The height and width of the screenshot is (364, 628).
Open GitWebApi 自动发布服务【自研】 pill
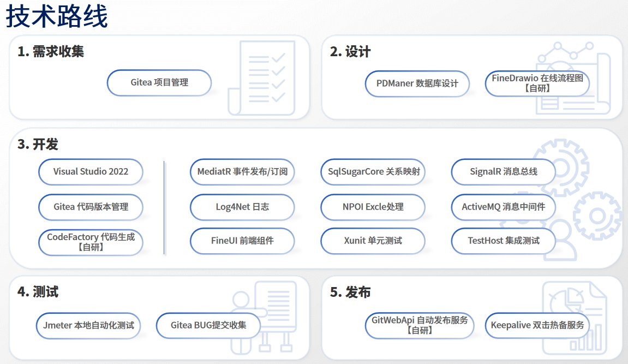pyautogui.click(x=420, y=326)
